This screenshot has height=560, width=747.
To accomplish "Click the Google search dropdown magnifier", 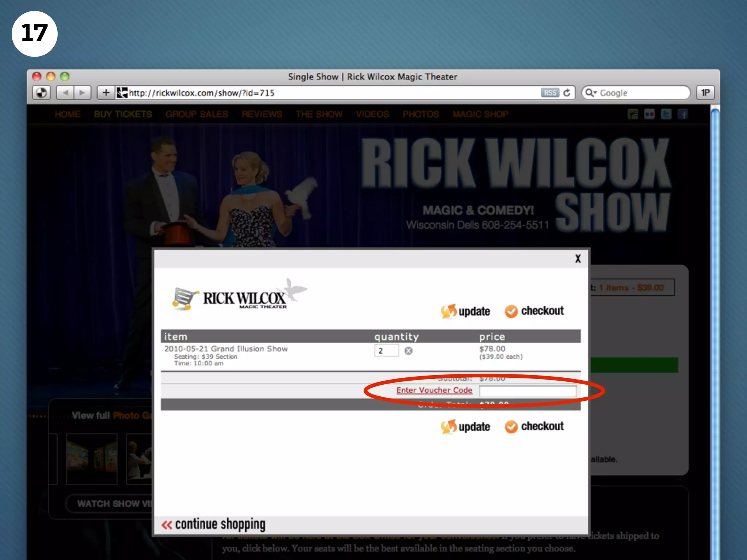I will pos(590,93).
